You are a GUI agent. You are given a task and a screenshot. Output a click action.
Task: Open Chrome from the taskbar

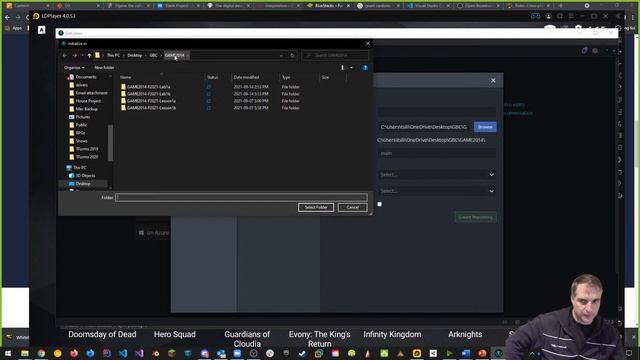coord(41,353)
